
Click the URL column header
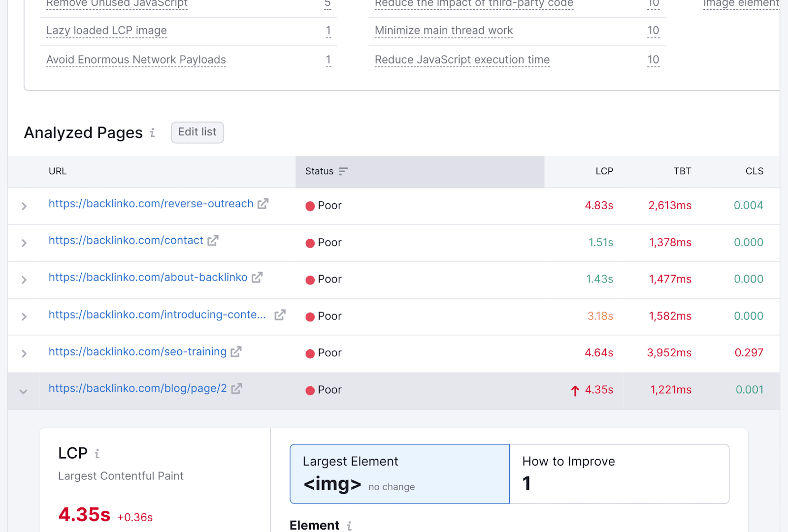[x=58, y=171]
